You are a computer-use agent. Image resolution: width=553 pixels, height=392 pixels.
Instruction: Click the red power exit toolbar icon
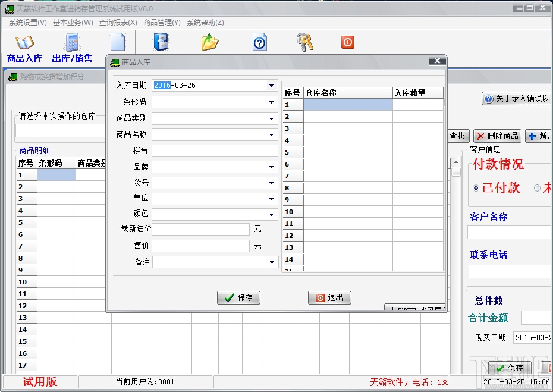(348, 42)
